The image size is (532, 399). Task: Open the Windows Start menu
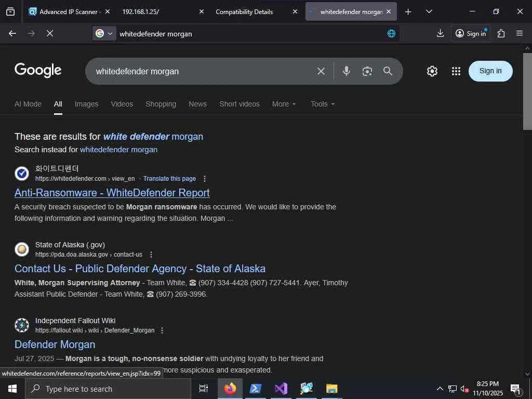[x=12, y=389]
